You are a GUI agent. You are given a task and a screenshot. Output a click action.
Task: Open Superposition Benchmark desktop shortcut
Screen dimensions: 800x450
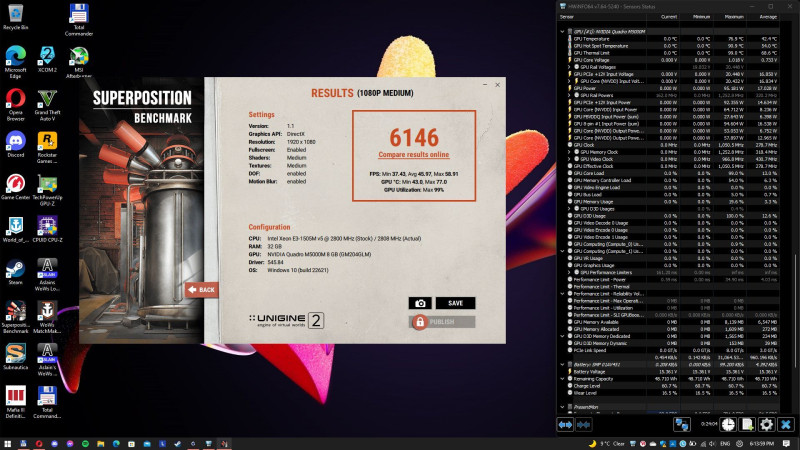pos(15,317)
